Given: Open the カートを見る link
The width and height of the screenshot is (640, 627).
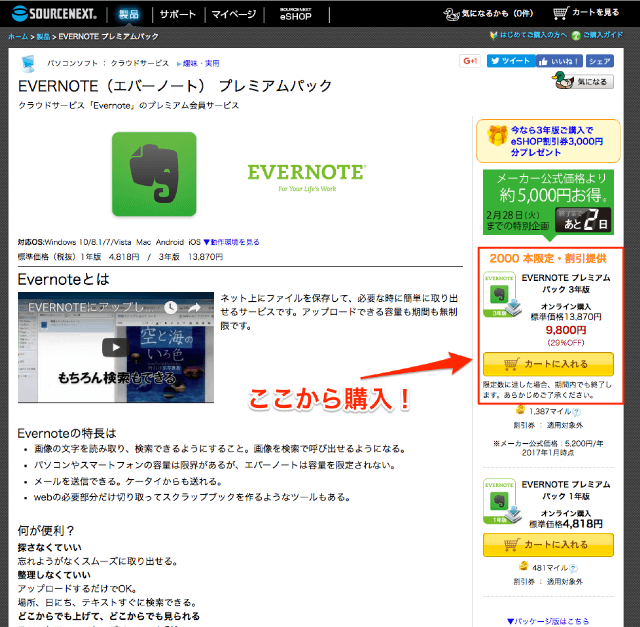Looking at the screenshot, I should [595, 13].
